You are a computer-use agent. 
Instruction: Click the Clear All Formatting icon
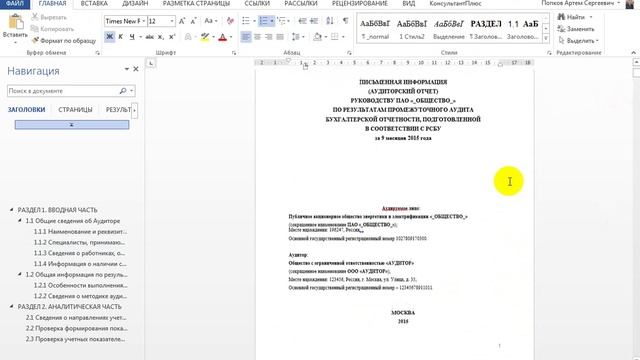click(230, 21)
